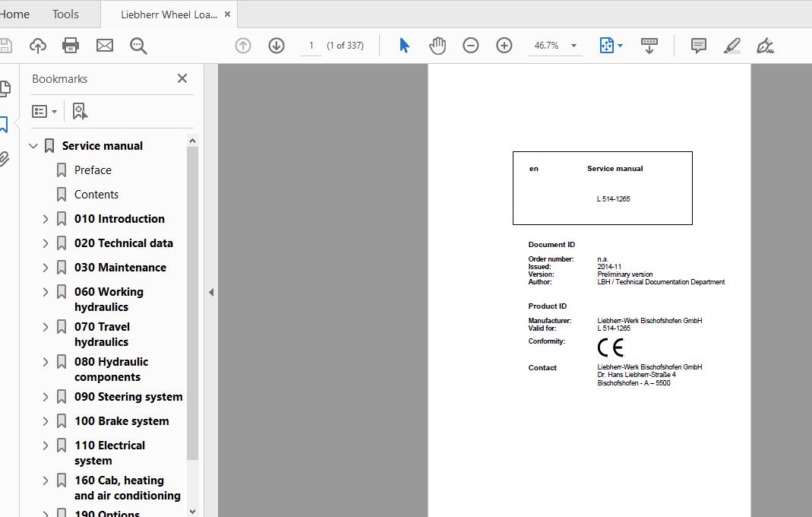
Task: Collapse the Service manual bookmark
Action: tap(33, 146)
